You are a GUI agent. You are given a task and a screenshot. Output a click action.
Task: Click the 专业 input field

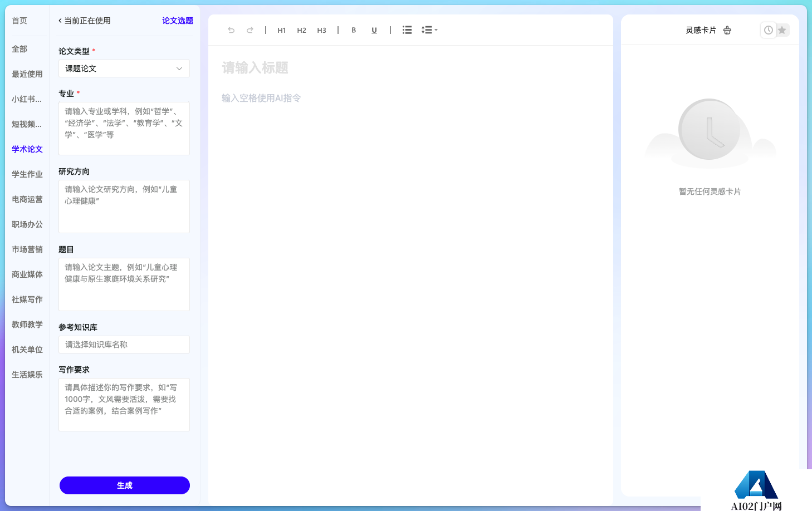[x=124, y=129]
